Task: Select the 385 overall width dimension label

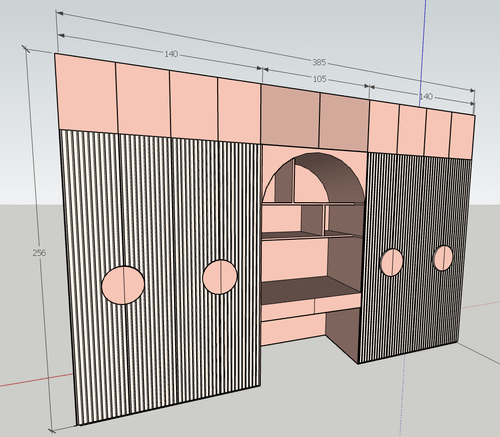Action: pyautogui.click(x=319, y=62)
